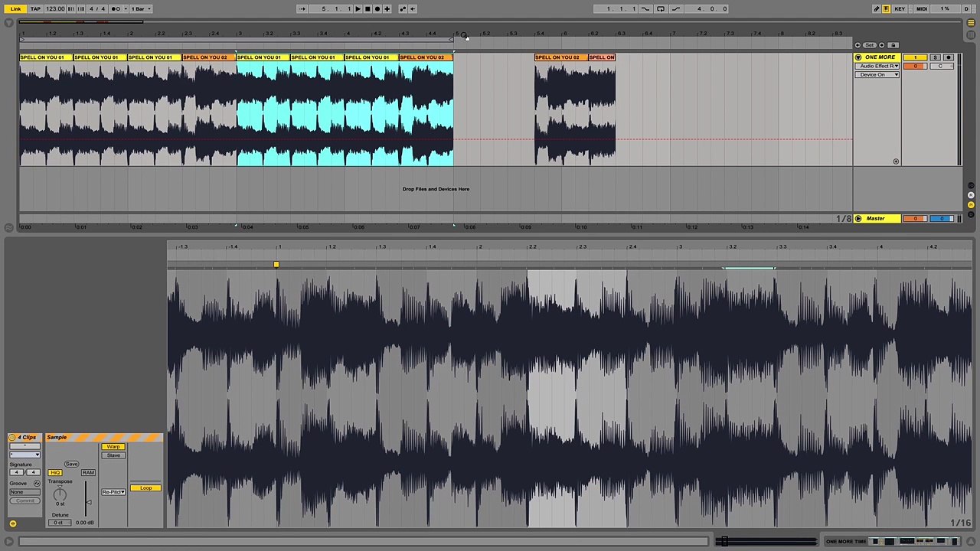980x551 pixels.
Task: Fold the ONE MORE track
Action: 858,57
